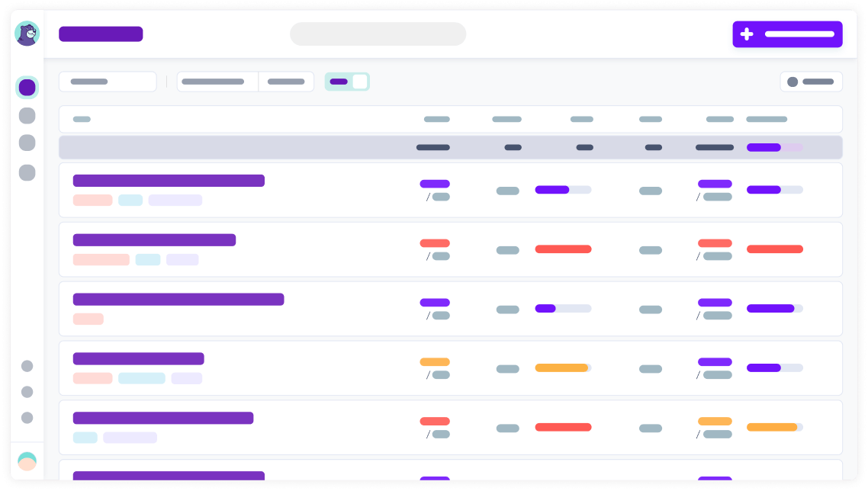Click the button with a gray dot opposite the filters
868x491 pixels.
[811, 82]
